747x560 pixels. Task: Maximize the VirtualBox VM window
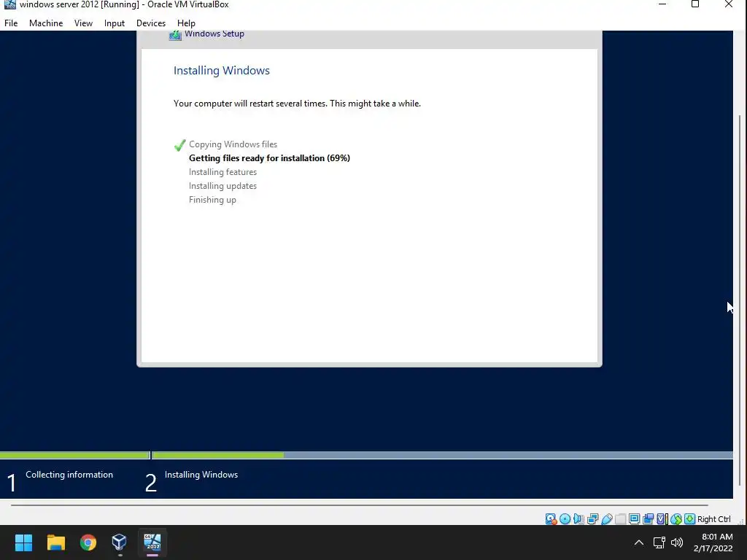click(695, 4)
